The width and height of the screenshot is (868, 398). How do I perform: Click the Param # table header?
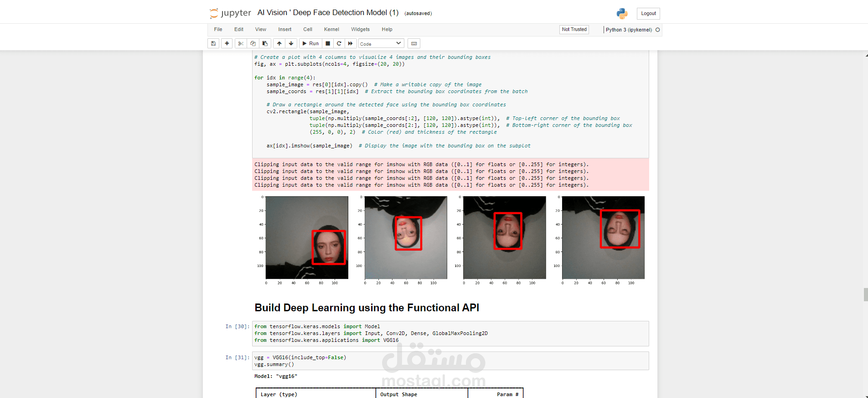coord(507,394)
